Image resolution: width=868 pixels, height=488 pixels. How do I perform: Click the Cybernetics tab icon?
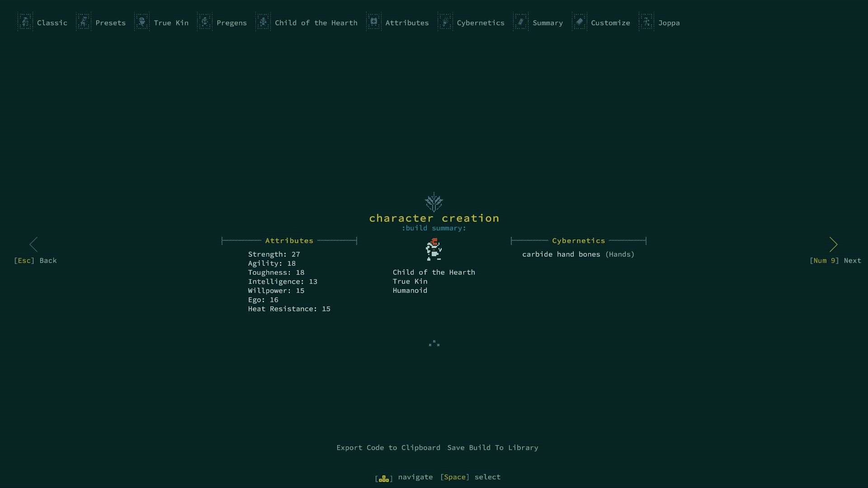(445, 22)
